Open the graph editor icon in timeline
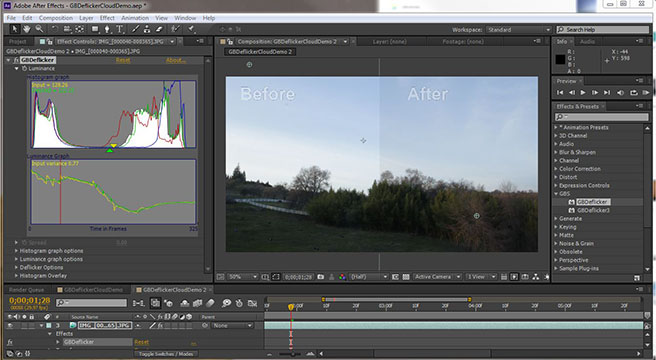The height and width of the screenshot is (360, 656). [x=252, y=303]
